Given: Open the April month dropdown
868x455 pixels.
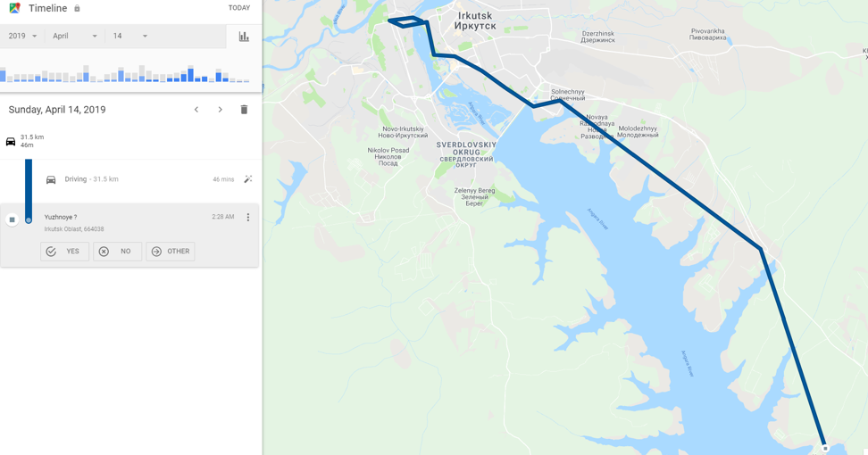Looking at the screenshot, I should [75, 36].
